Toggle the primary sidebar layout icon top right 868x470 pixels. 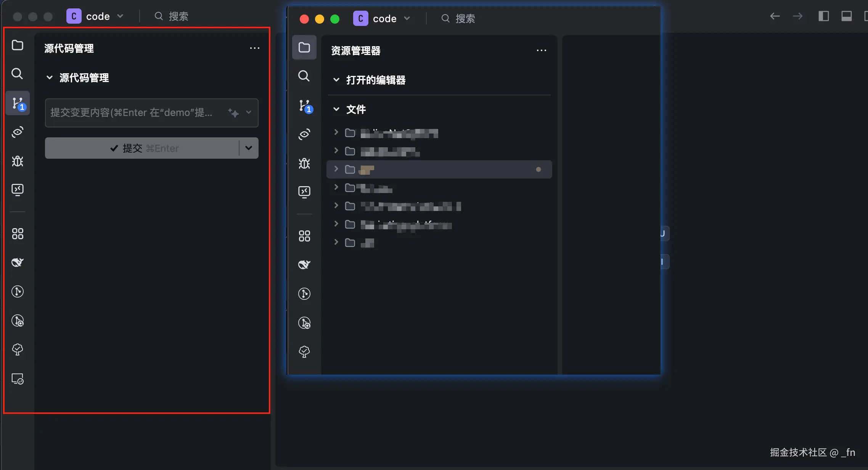tap(824, 16)
